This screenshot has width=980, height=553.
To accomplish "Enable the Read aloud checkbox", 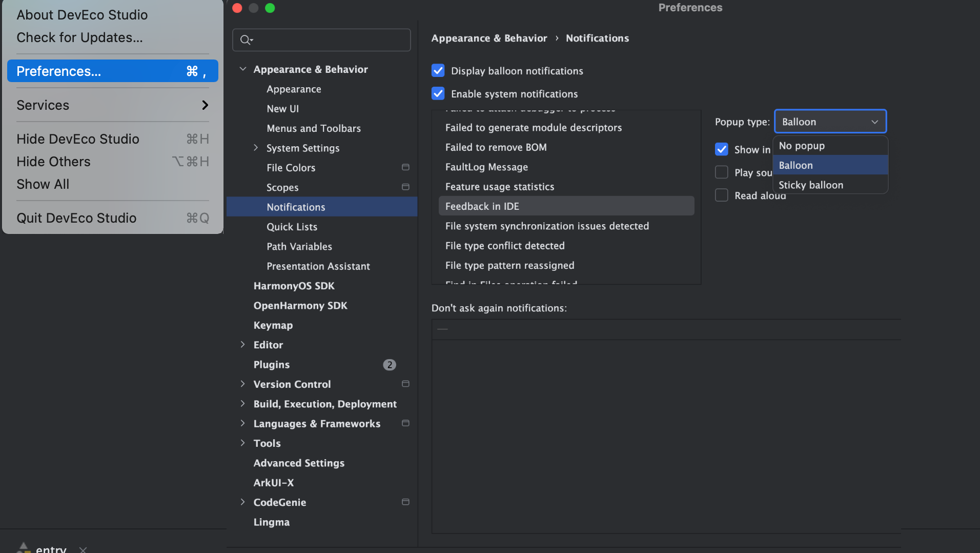I will [x=722, y=195].
